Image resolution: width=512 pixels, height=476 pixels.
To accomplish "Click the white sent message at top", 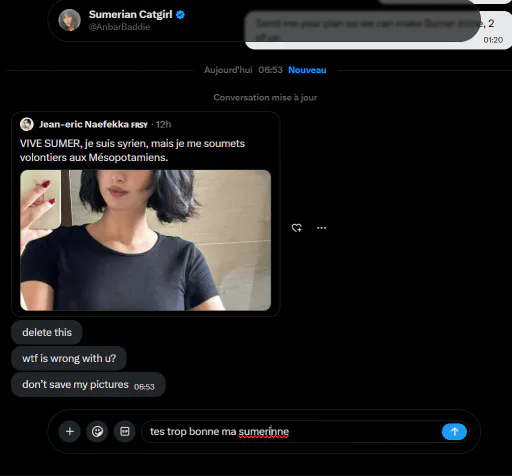I will tap(378, 30).
